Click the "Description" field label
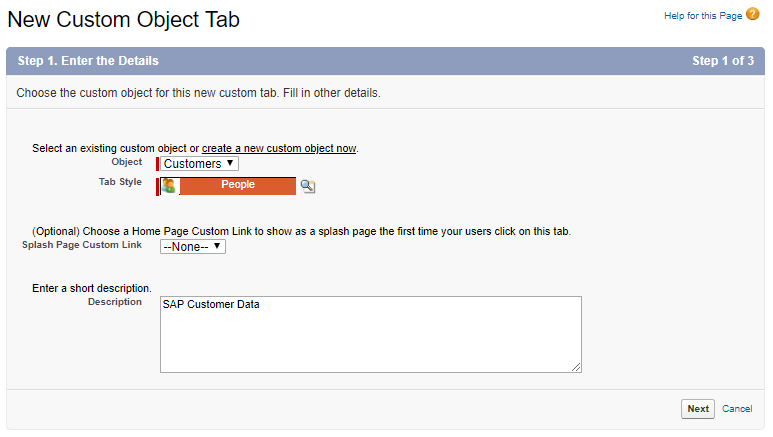This screenshot has height=437, width=773. pos(115,301)
